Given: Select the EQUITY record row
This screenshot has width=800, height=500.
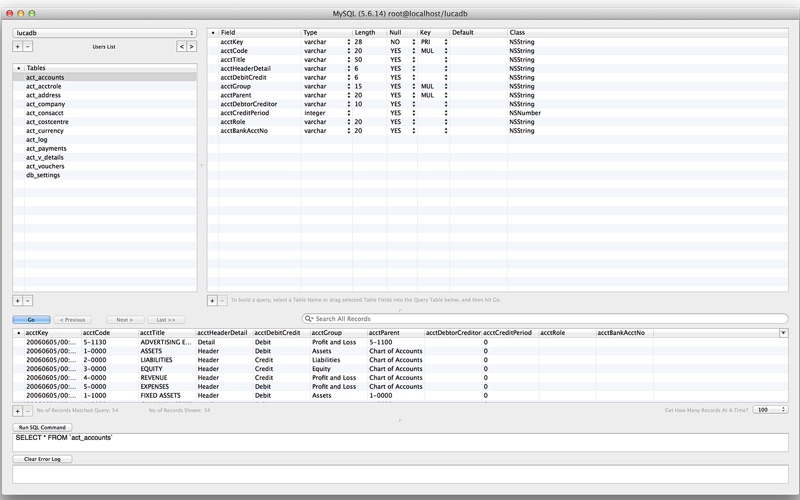Looking at the screenshot, I should click(x=401, y=369).
